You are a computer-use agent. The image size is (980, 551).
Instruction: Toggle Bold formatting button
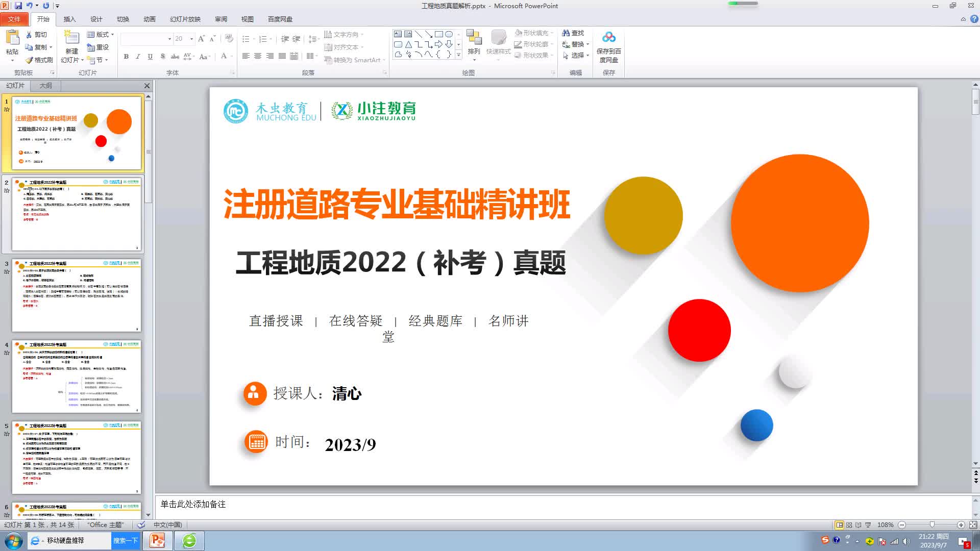126,57
